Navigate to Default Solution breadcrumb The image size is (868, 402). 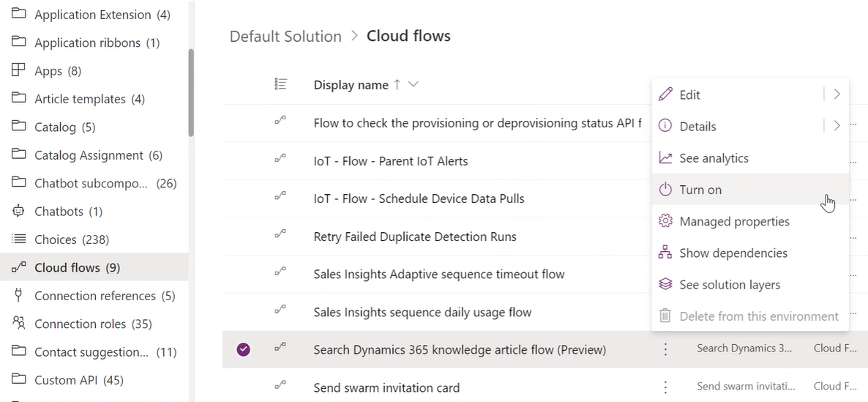tap(285, 36)
